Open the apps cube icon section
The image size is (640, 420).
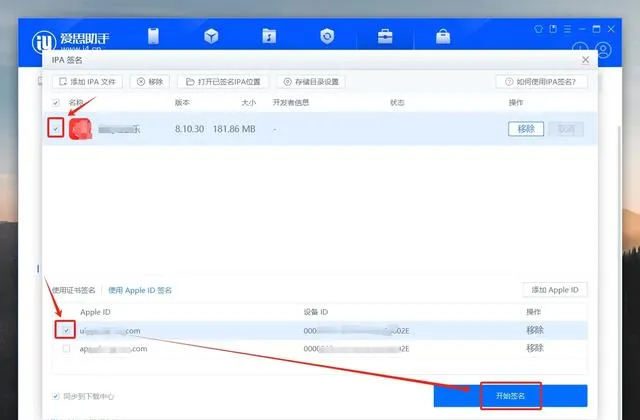click(211, 36)
